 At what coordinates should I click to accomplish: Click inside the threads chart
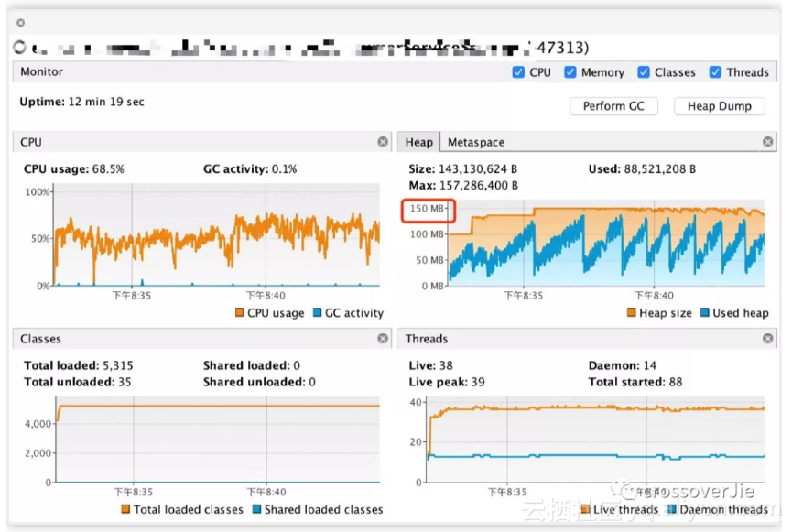coord(595,440)
